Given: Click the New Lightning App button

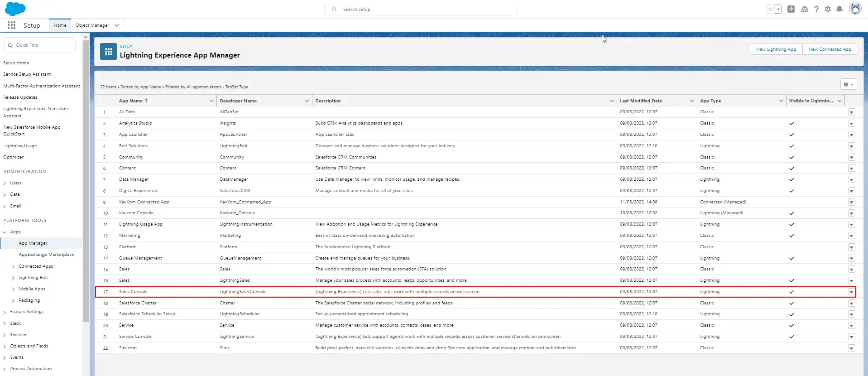Looking at the screenshot, I should (776, 49).
